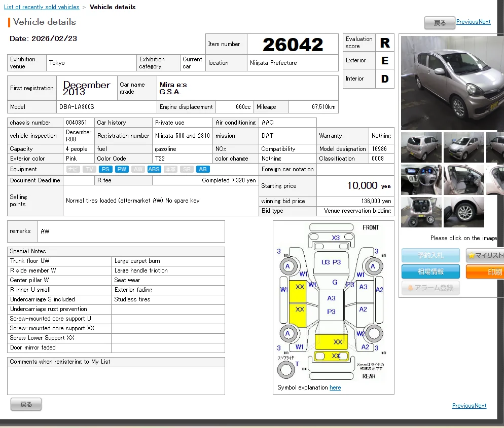Viewport: 504px width, 428px height.
Task: Select the model value 'DBA-LA300S'
Action: 77,107
